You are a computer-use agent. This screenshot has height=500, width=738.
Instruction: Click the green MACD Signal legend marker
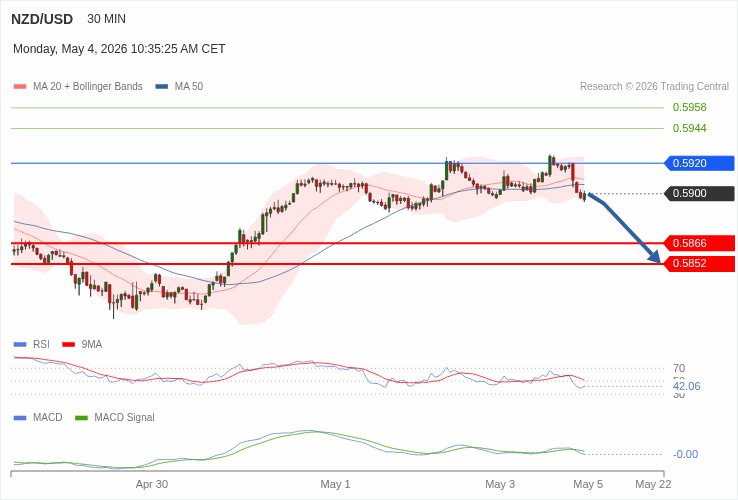point(81,418)
